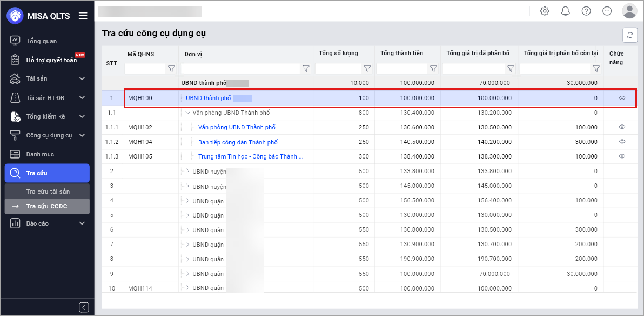Click the Đơn vị filter input field
Viewport: 644px width, 316px height.
[240, 69]
